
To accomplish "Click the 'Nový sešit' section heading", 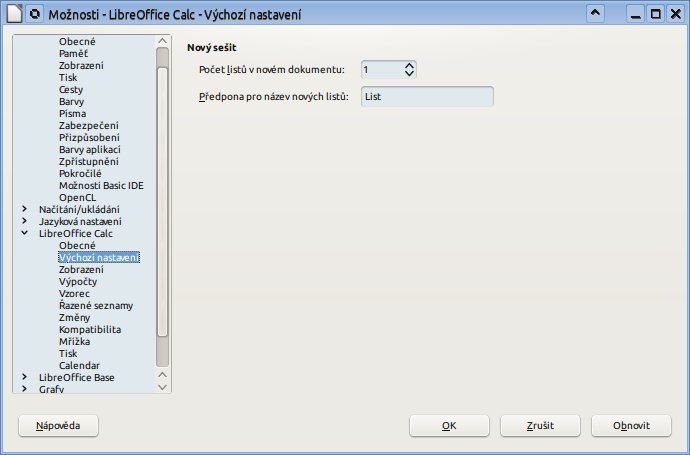I will 212,48.
